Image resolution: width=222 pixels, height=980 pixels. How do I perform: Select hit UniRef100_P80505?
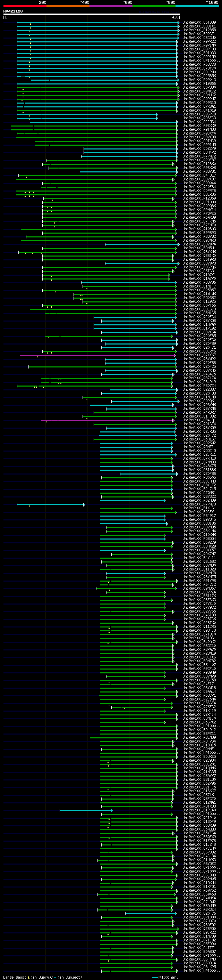tap(199, 478)
